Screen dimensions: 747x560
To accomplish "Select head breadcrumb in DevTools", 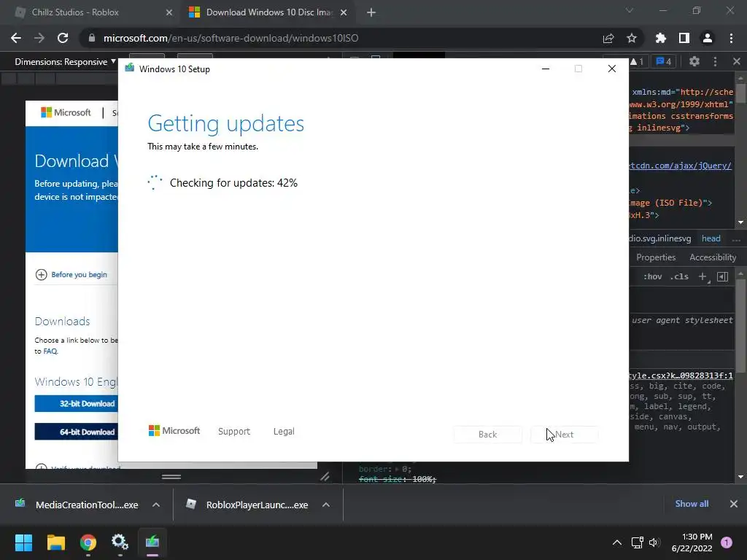I will (711, 238).
